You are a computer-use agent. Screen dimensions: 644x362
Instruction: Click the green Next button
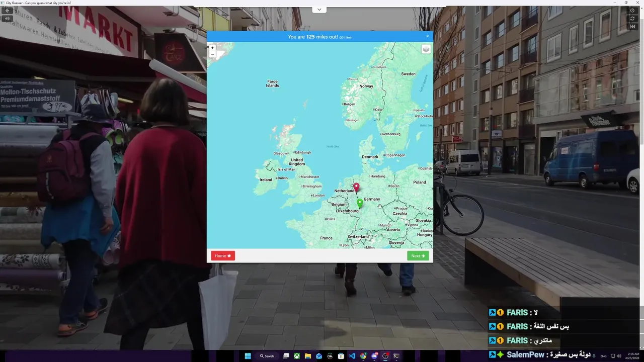coord(418,256)
